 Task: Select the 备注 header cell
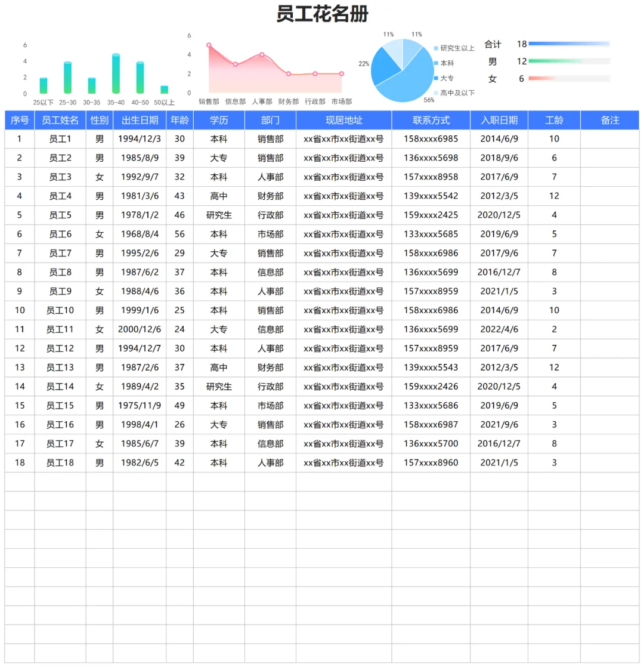pos(609,121)
